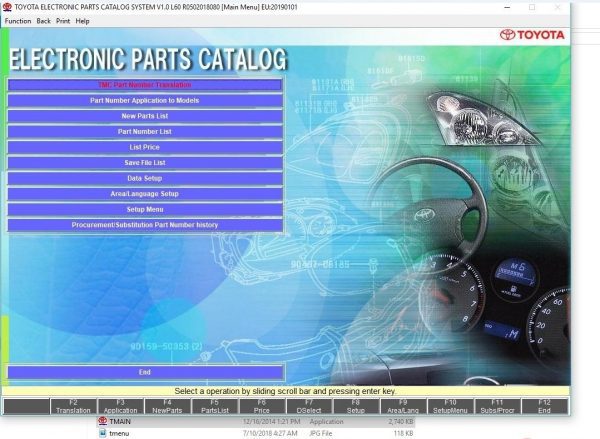Open Part Number Application to Models
The width and height of the screenshot is (600, 439).
click(145, 101)
